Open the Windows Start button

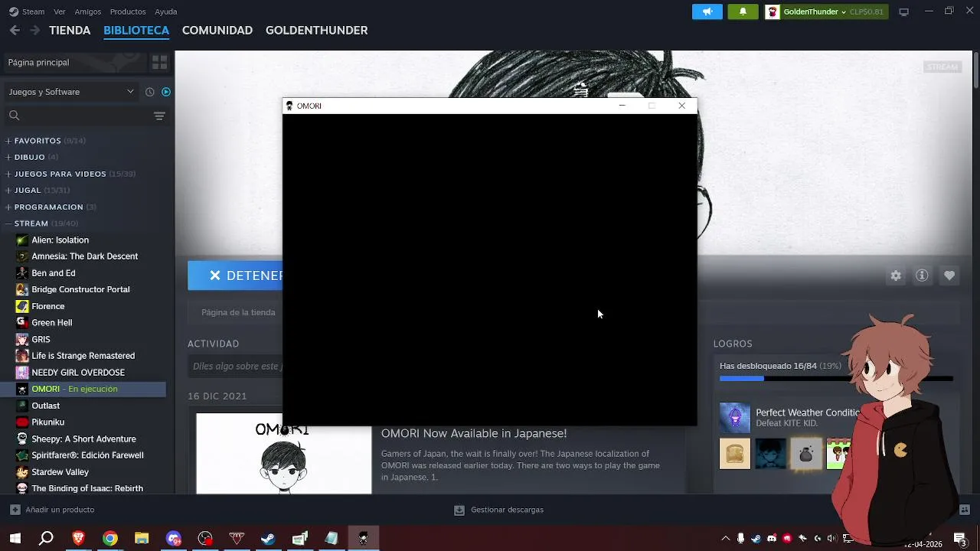coord(15,539)
